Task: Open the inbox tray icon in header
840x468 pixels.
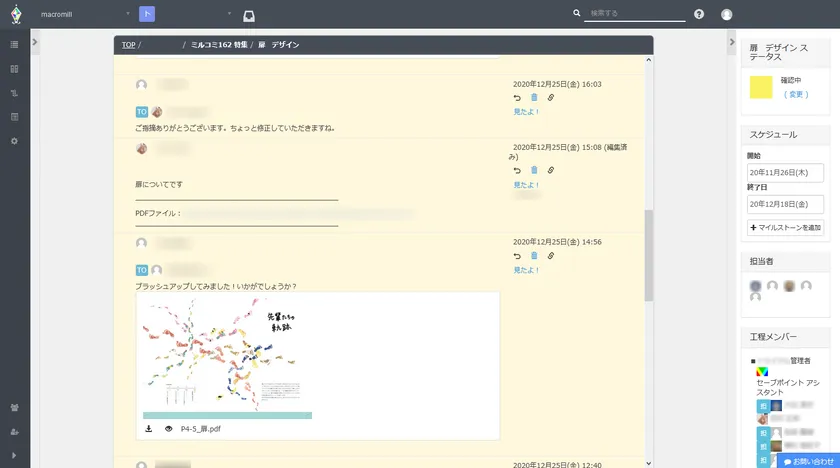Action: 248,15
